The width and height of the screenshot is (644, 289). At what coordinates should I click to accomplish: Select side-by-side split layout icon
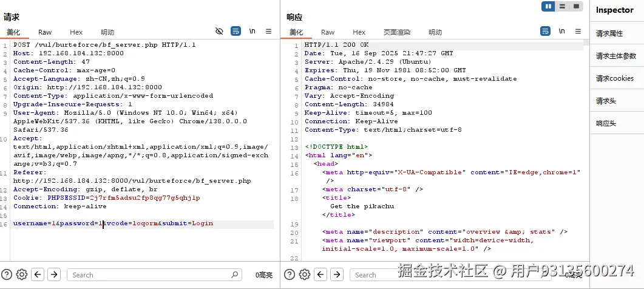coord(548,6)
